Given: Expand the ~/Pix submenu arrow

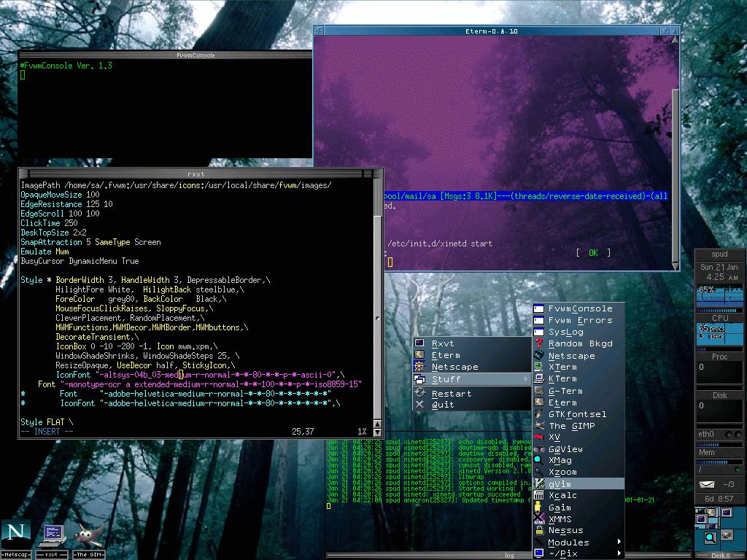Looking at the screenshot, I should point(619,553).
